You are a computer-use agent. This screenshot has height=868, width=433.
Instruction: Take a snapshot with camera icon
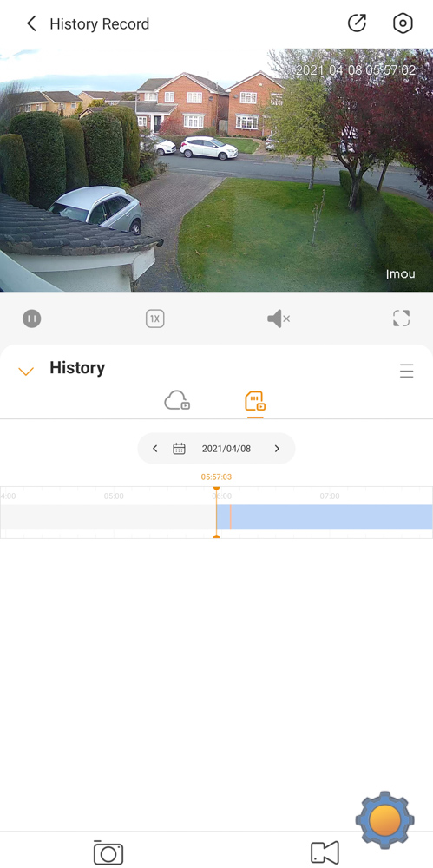tap(108, 853)
